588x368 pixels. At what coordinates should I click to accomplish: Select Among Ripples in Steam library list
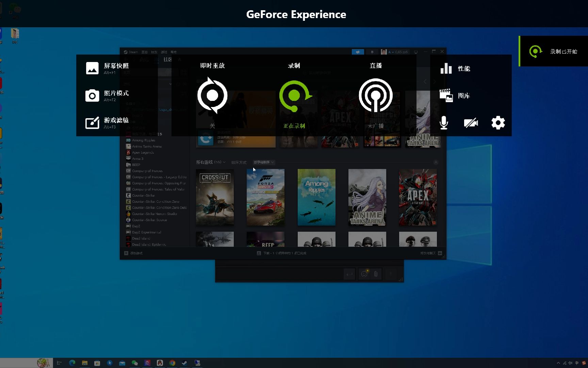pyautogui.click(x=143, y=140)
